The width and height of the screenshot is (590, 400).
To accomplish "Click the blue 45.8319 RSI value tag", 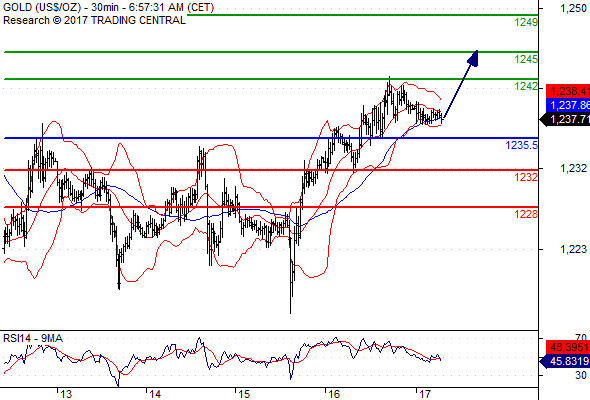I will click(x=565, y=361).
